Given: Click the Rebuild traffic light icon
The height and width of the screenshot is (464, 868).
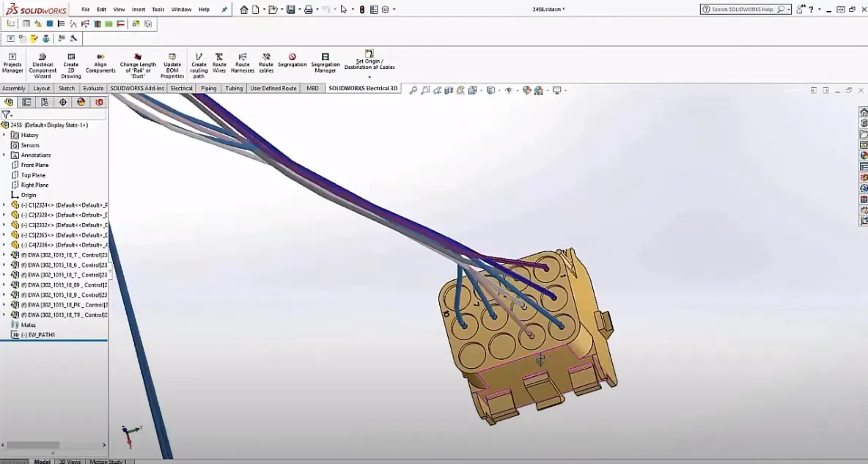Looking at the screenshot, I should coord(362,10).
